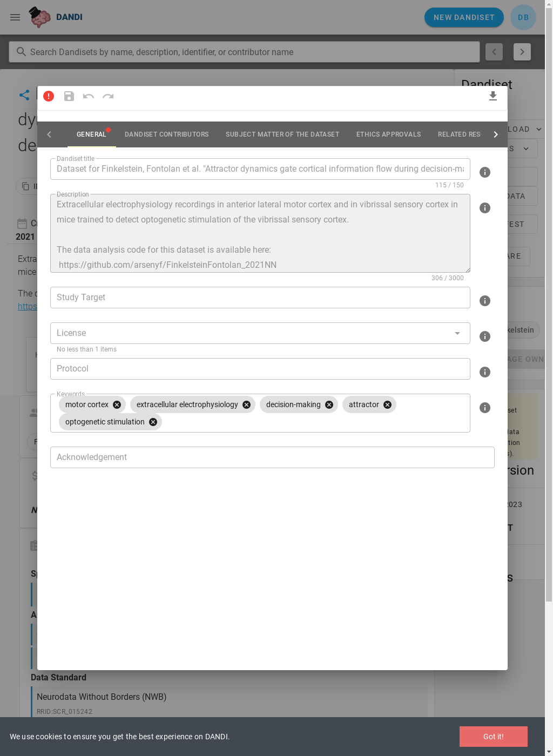Show info for Dandiset title field
Viewport: 553px width, 756px height.
(485, 172)
